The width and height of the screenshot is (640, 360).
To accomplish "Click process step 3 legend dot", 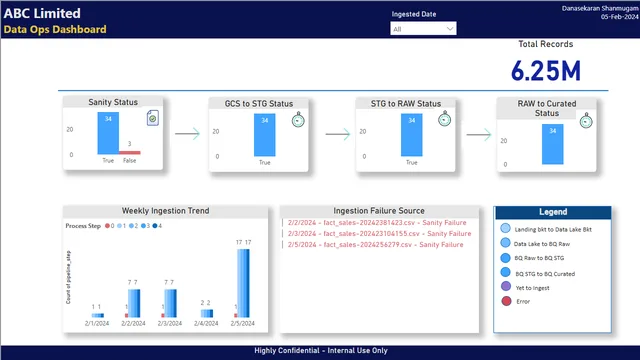I will point(143,226).
